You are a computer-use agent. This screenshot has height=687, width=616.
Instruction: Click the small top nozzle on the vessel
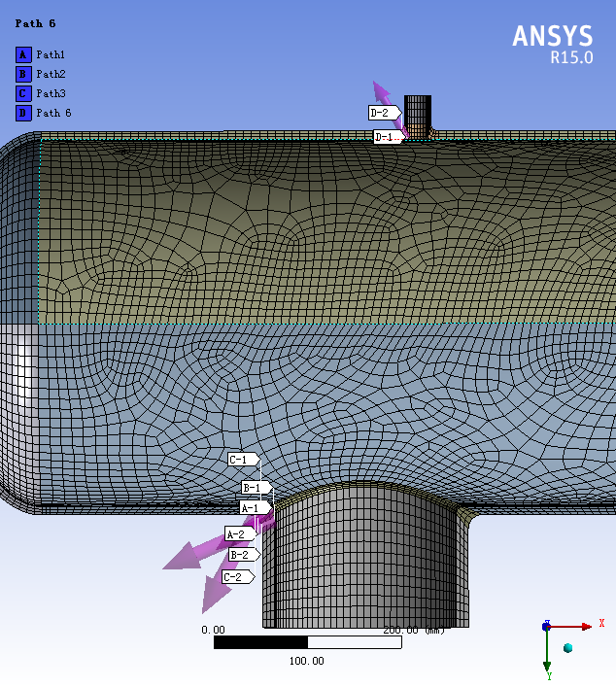tap(418, 116)
